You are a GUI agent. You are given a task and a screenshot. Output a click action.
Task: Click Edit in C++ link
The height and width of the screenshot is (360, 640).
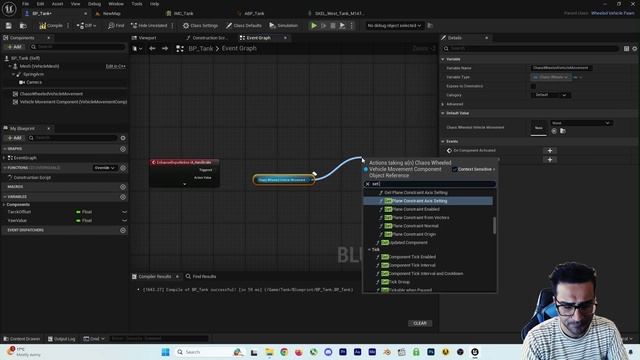pos(116,66)
